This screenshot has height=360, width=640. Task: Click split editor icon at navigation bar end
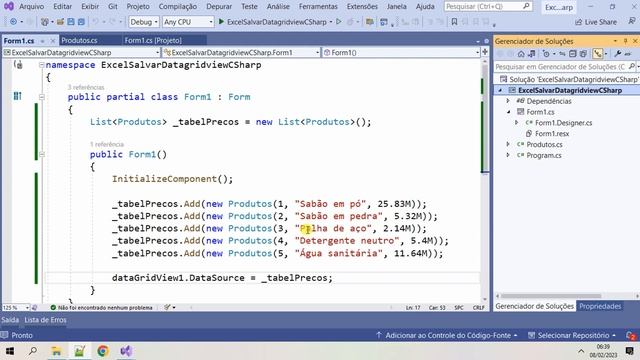485,52
